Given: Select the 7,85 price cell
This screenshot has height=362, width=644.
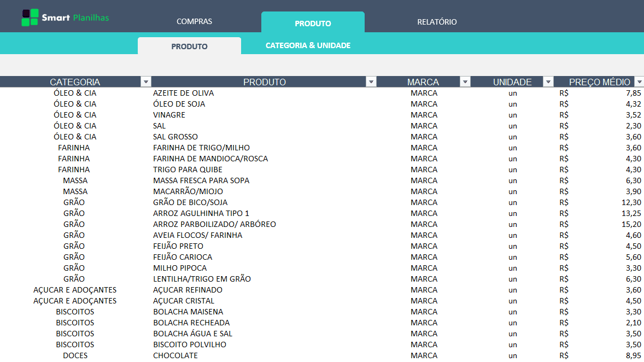Looking at the screenshot, I should tap(633, 93).
